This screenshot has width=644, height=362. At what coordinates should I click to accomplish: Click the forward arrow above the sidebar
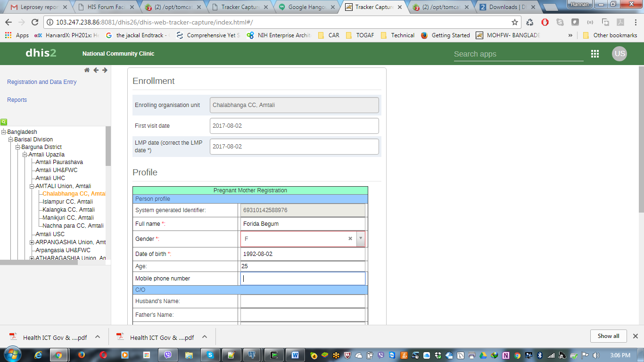tap(105, 70)
